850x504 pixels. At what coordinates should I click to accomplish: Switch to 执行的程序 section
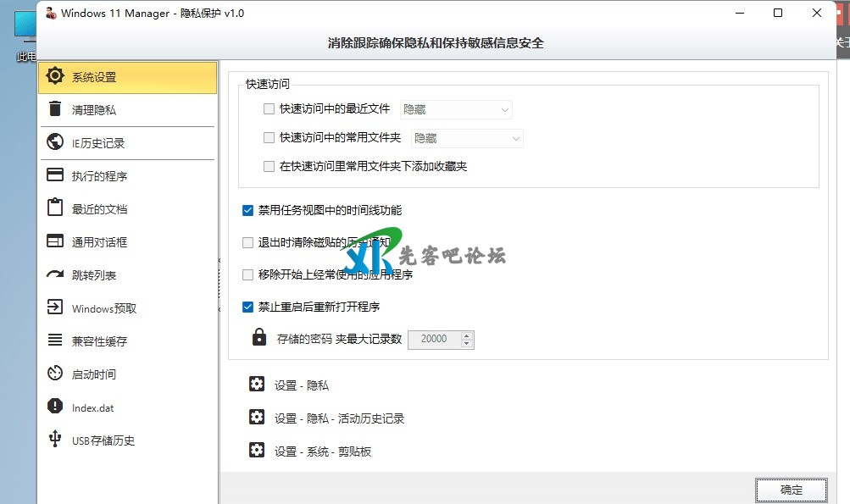click(x=127, y=176)
